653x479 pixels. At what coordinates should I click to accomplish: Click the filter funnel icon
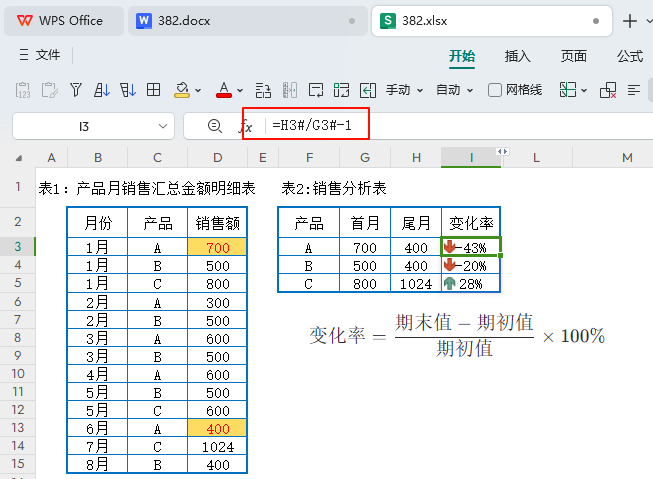tap(76, 90)
